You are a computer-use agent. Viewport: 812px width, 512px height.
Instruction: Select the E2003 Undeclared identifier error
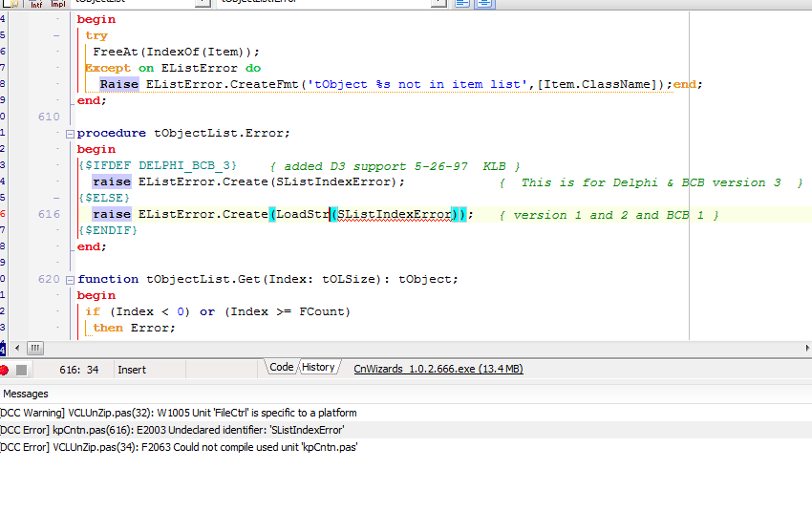click(172, 430)
